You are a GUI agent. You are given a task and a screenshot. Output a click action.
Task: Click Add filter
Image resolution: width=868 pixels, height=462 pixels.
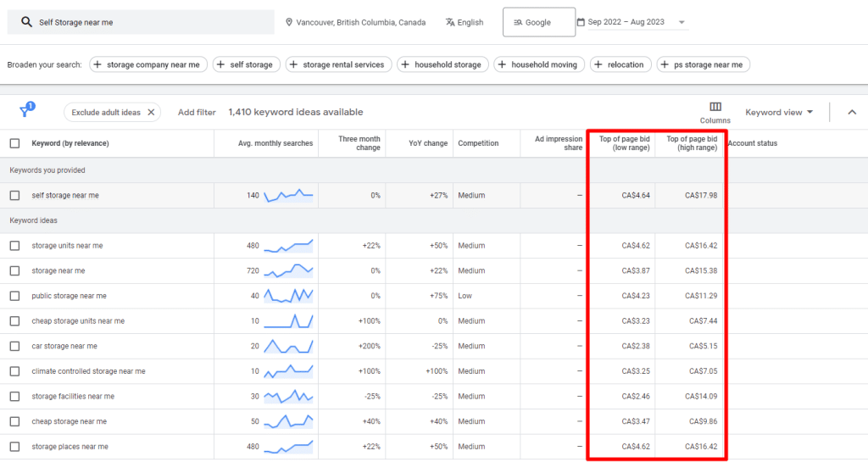pyautogui.click(x=197, y=112)
